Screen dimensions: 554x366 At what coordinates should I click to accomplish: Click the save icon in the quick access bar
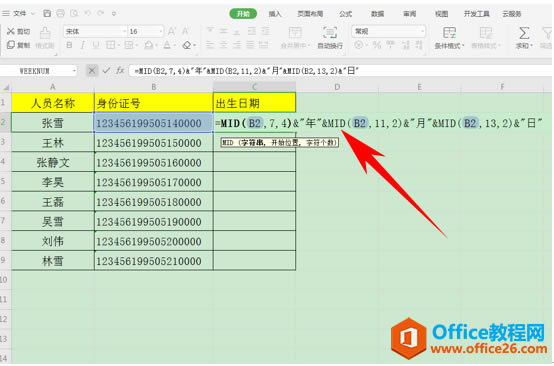coord(47,13)
